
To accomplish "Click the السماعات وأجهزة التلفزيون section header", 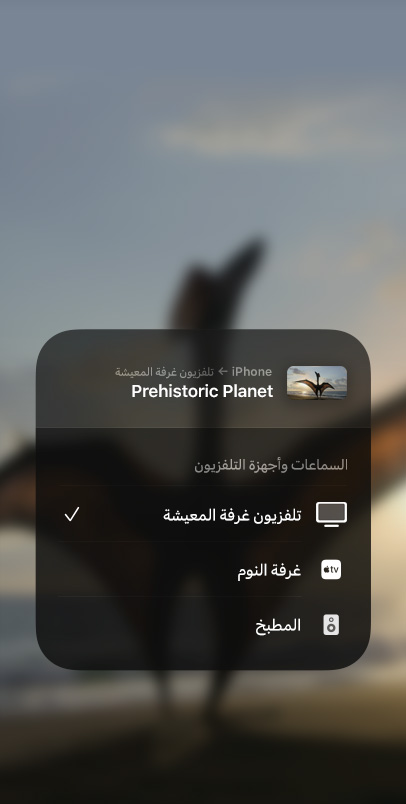I will 271,465.
